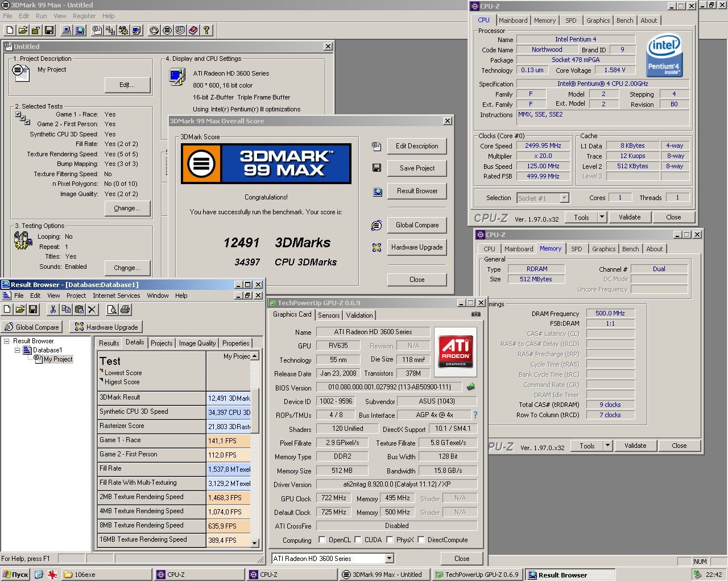Click the Copy icon in Result Browser toolbar
The height and width of the screenshot is (582, 728).
click(66, 309)
